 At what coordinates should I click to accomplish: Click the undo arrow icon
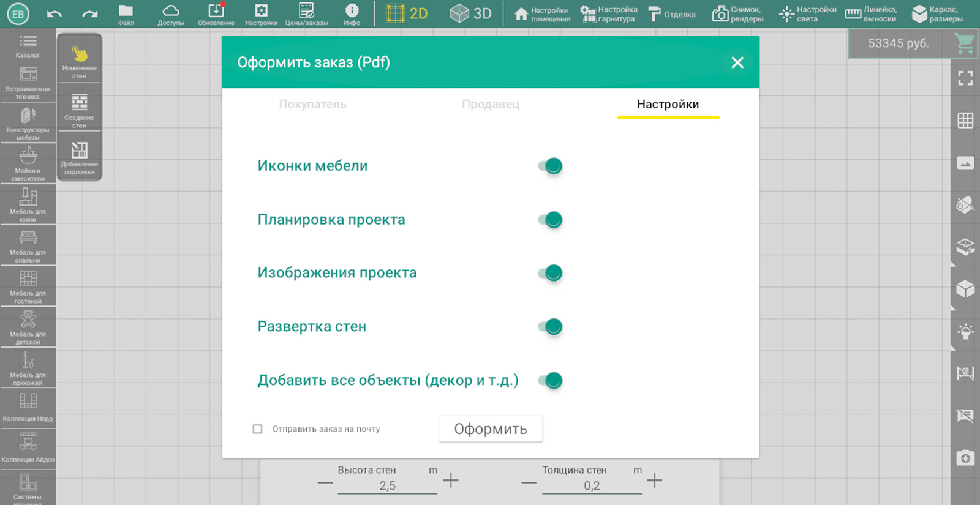(x=54, y=14)
